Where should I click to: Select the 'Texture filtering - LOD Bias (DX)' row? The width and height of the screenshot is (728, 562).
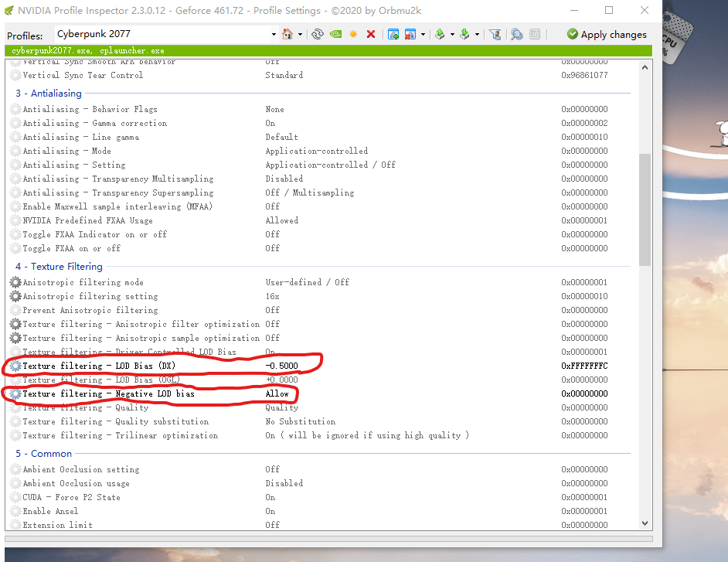(321, 366)
